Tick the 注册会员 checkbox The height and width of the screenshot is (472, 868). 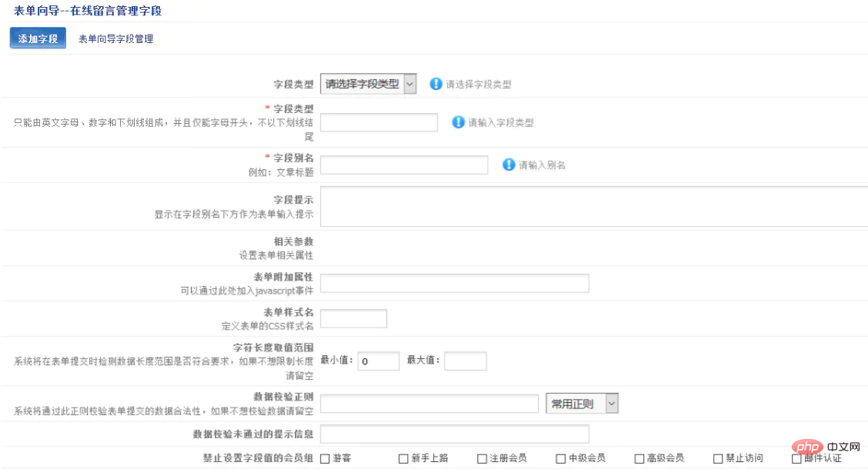(482, 459)
